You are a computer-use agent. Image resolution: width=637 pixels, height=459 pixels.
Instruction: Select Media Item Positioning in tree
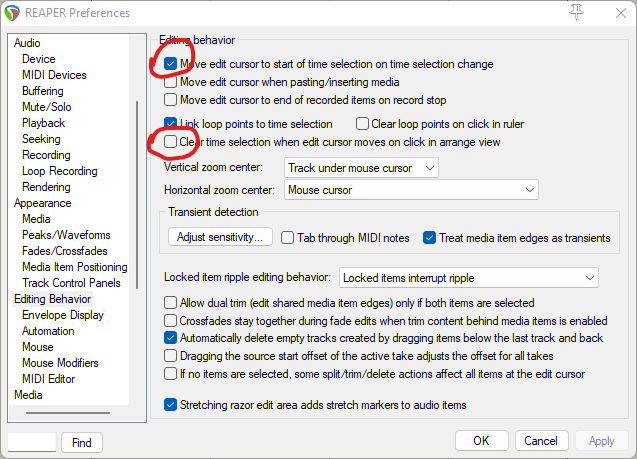75,267
